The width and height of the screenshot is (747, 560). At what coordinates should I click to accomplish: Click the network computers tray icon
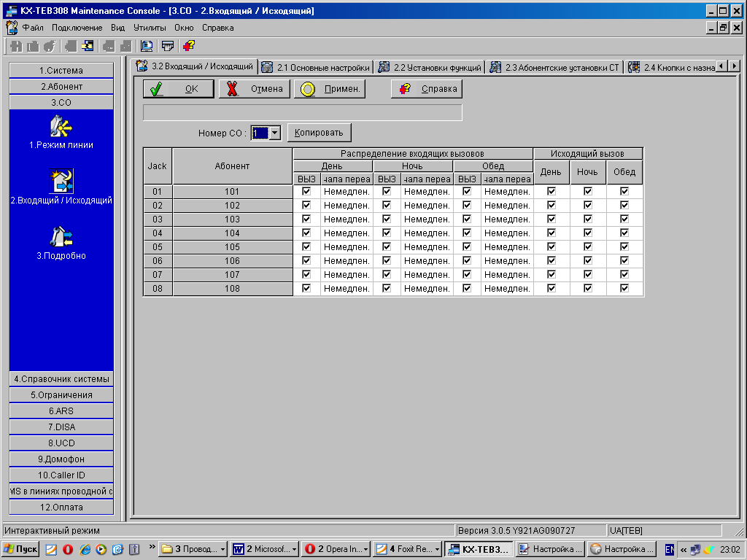pyautogui.click(x=696, y=550)
